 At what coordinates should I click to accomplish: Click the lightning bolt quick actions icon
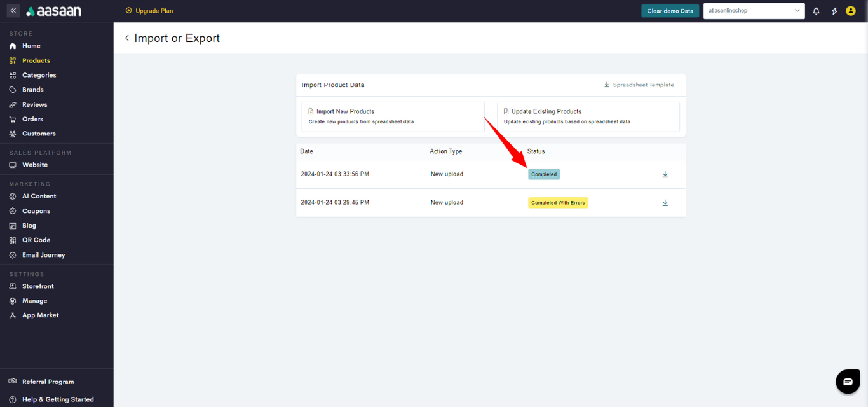pos(834,11)
